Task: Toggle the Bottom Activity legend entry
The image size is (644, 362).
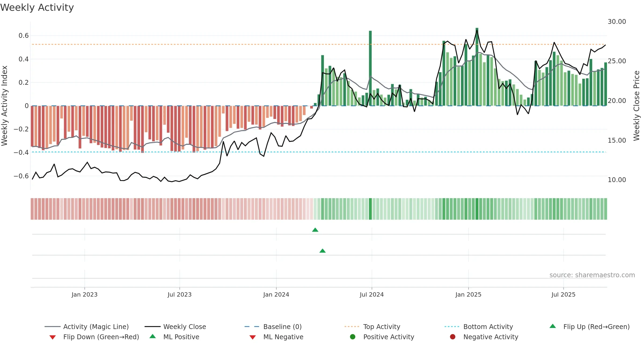Action: [x=479, y=327]
